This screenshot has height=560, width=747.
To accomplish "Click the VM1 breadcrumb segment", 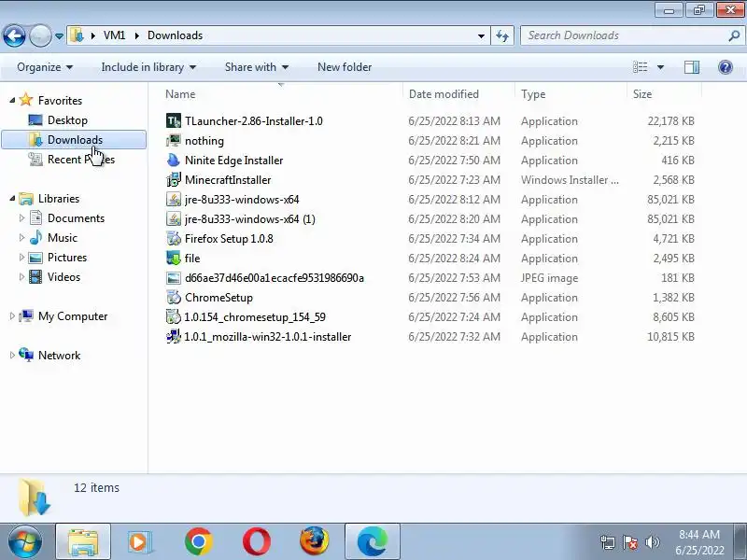I will pyautogui.click(x=114, y=35).
